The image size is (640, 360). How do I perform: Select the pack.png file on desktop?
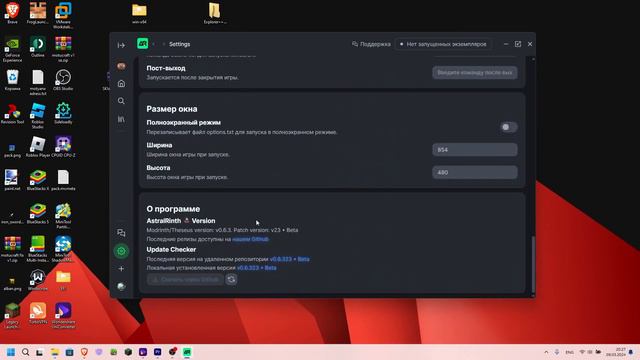[x=12, y=150]
